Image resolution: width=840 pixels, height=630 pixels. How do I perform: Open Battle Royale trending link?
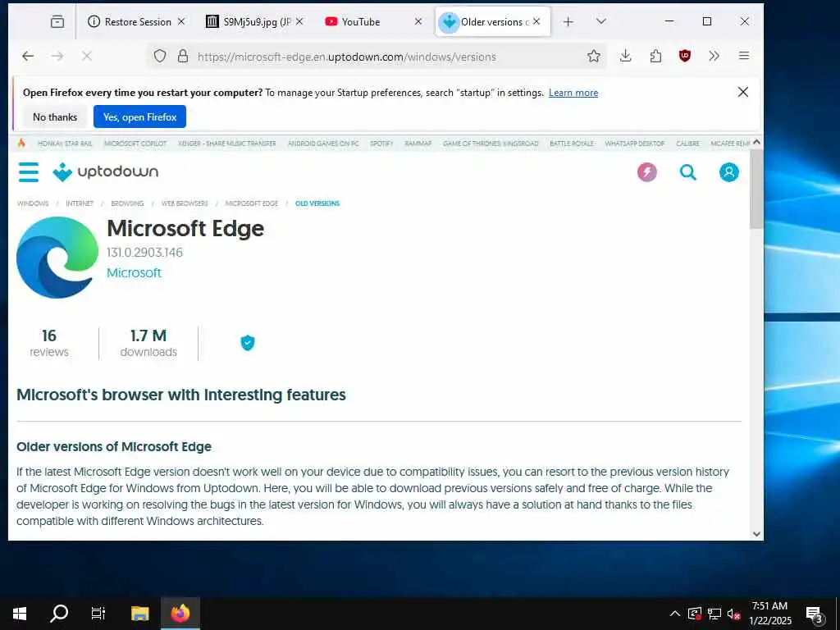click(572, 144)
